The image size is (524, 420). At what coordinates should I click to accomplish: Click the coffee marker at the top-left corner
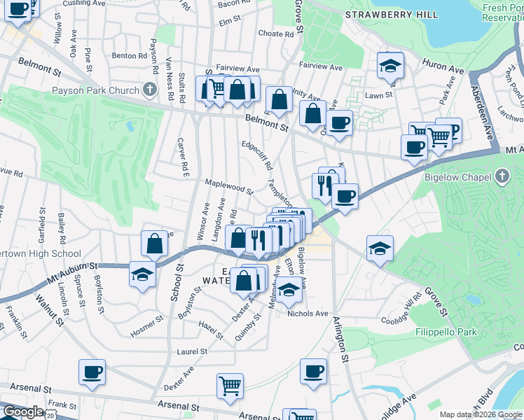tap(18, 9)
